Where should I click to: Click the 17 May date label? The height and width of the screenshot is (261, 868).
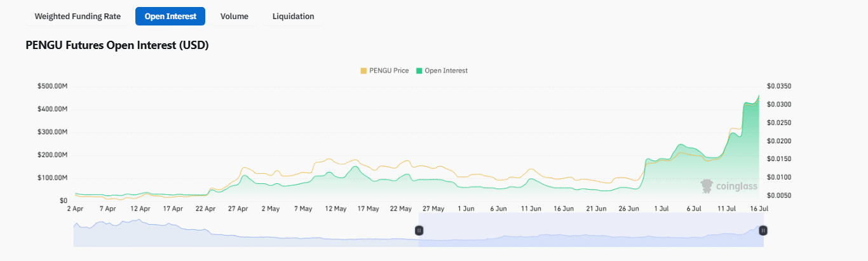[368, 209]
